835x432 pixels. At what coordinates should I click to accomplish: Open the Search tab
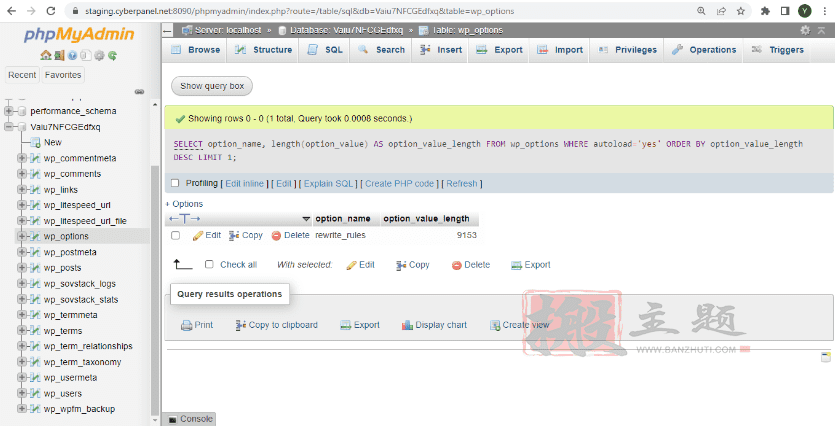click(x=381, y=50)
